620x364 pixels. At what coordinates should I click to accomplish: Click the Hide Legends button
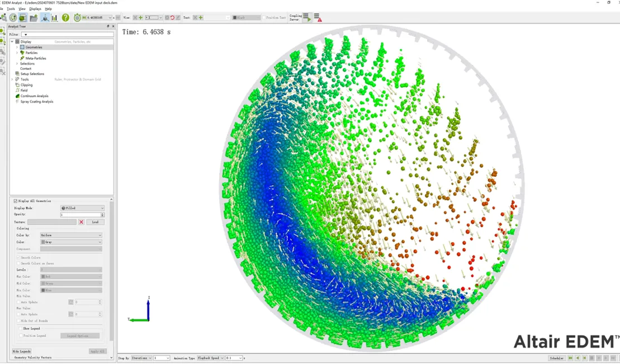click(x=22, y=351)
